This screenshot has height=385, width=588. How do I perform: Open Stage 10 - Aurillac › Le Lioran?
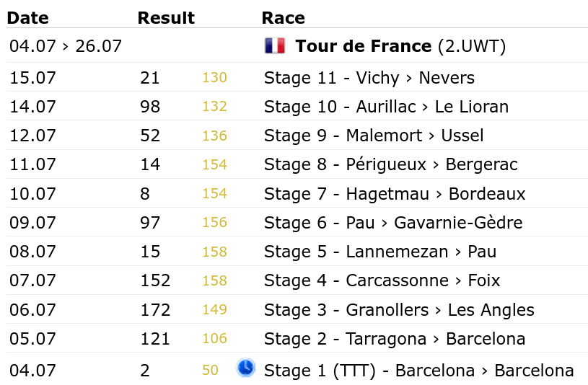pyautogui.click(x=386, y=107)
